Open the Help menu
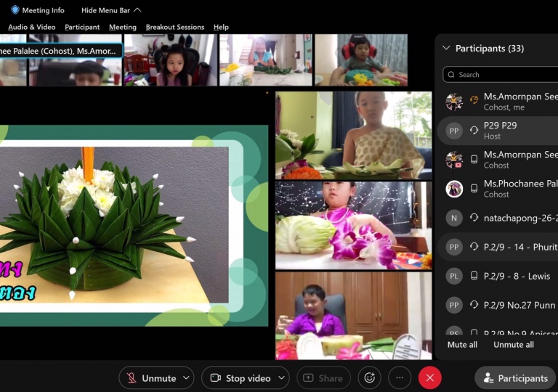Viewport: 558px width, 392px height. [221, 27]
